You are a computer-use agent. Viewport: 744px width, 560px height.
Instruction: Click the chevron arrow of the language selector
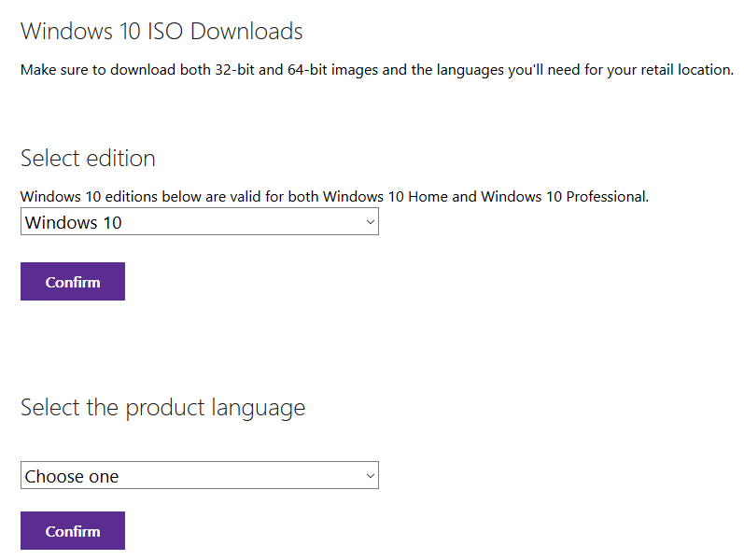[371, 475]
